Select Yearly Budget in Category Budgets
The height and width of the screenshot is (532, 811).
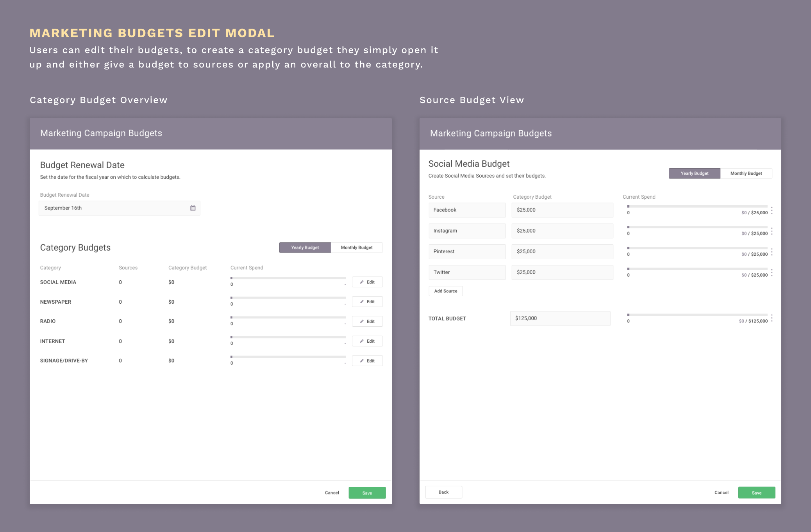point(305,247)
